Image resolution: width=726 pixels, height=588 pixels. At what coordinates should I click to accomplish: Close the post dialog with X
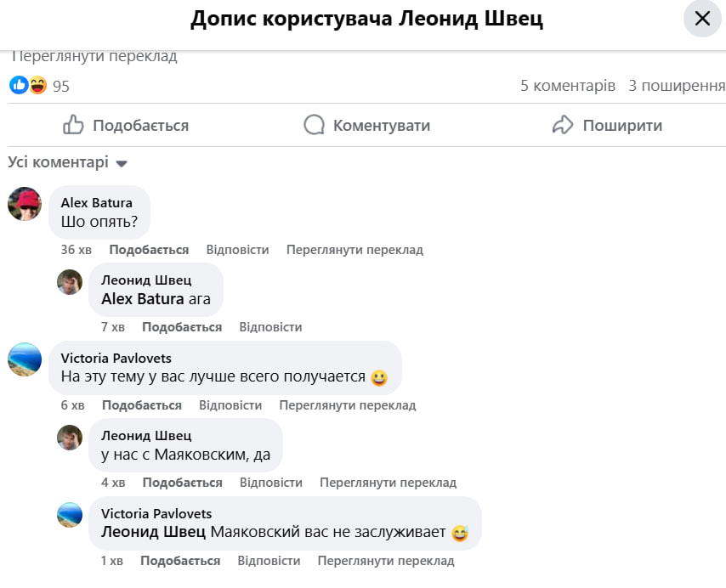coord(702,19)
